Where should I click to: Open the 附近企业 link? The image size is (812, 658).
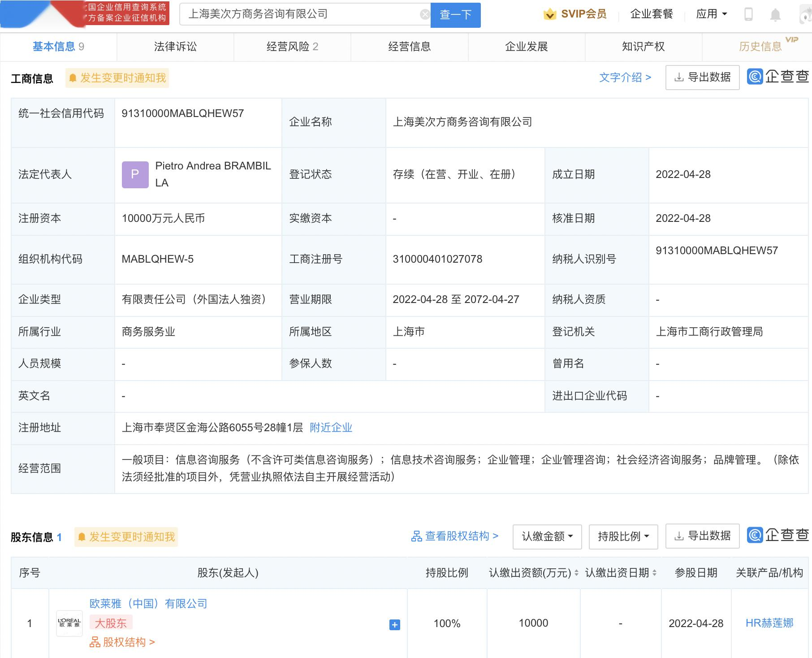coord(330,428)
